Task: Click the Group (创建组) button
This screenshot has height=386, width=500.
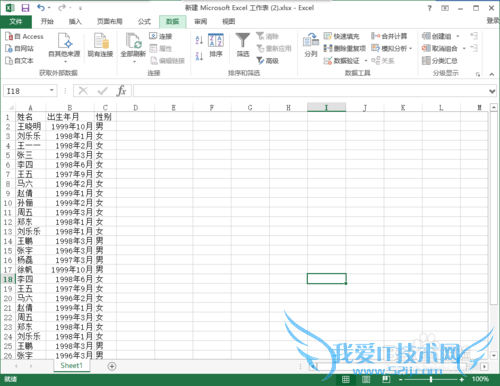Action: click(x=437, y=36)
